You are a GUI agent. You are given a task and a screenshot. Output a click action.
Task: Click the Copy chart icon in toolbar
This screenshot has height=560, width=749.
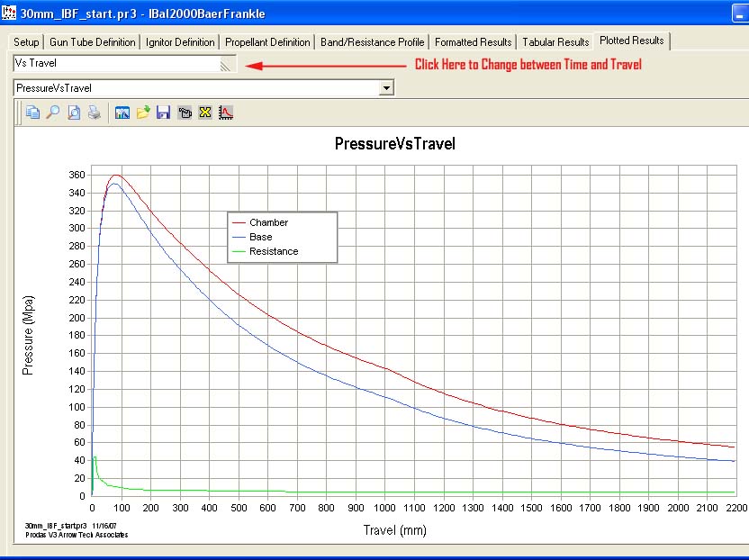[x=33, y=113]
